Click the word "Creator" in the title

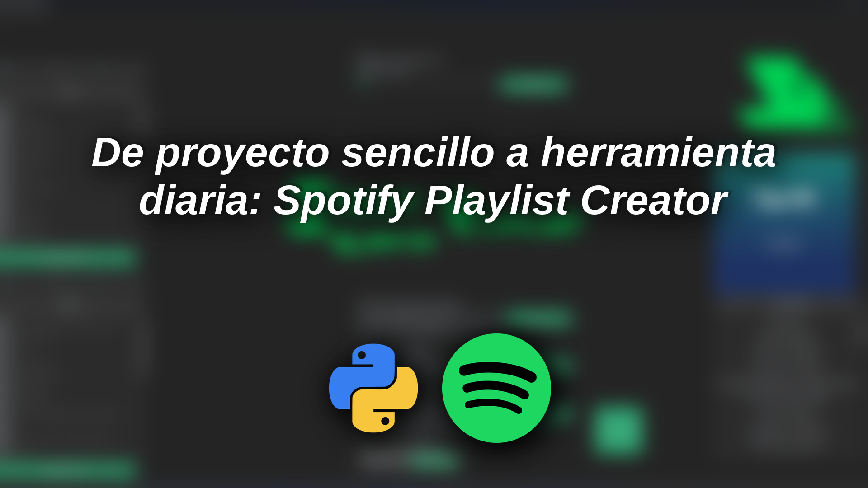(654, 200)
